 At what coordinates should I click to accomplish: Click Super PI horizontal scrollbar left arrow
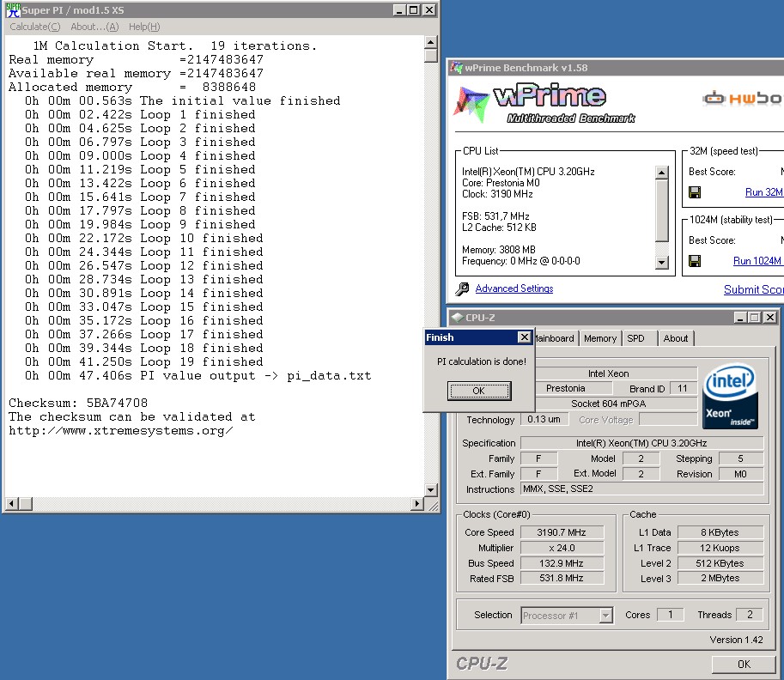pyautogui.click(x=13, y=503)
